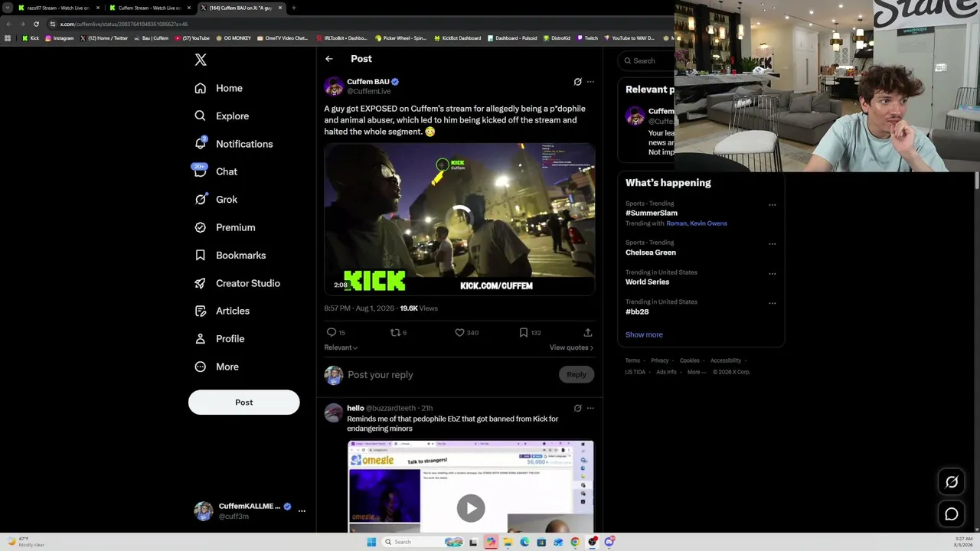This screenshot has height=551, width=980.
Task: Click the X search box
Action: (648, 61)
